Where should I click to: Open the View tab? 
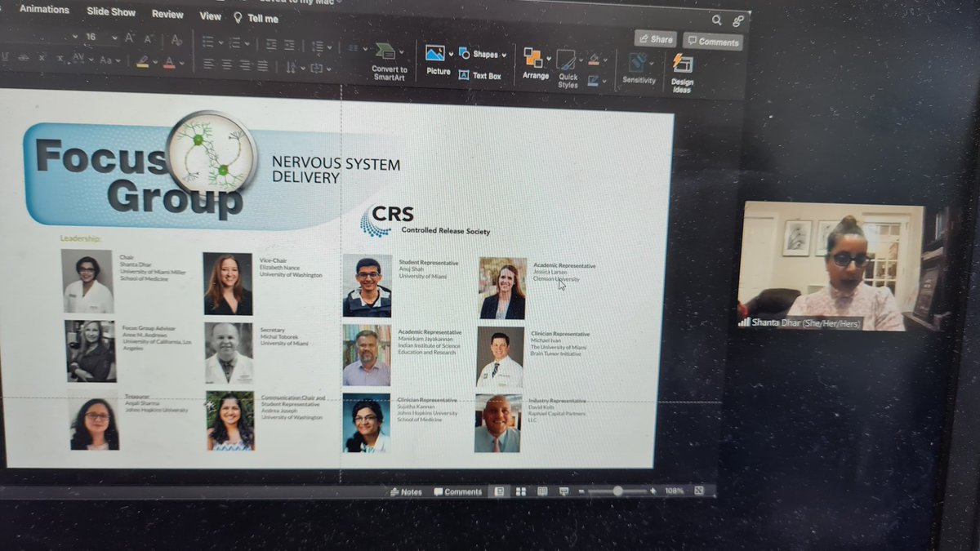coord(210,16)
